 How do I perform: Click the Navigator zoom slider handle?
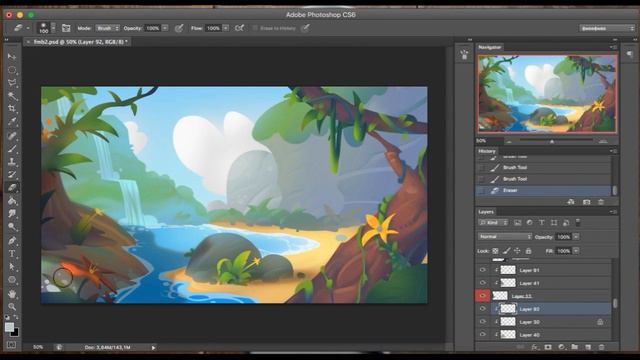click(552, 142)
